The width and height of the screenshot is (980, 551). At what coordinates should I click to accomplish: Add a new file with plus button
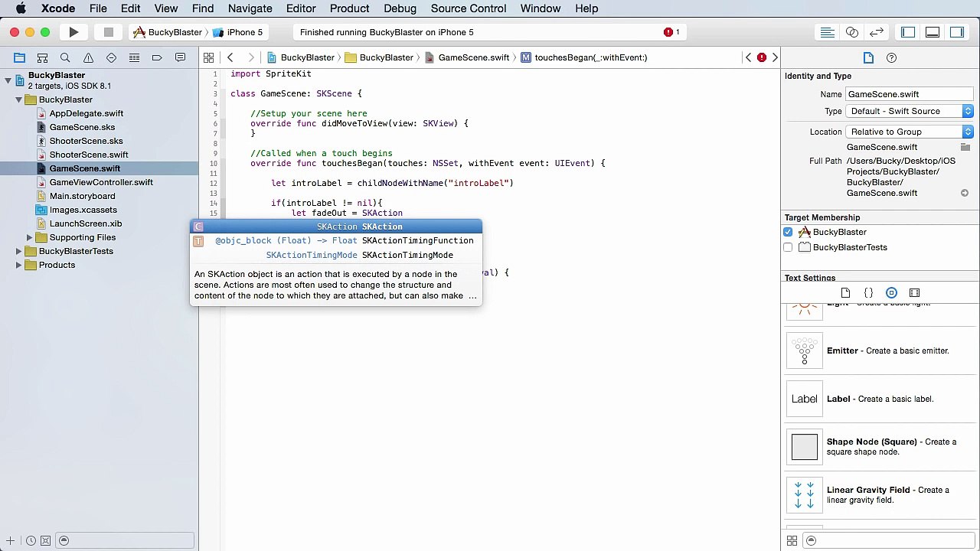(x=11, y=541)
